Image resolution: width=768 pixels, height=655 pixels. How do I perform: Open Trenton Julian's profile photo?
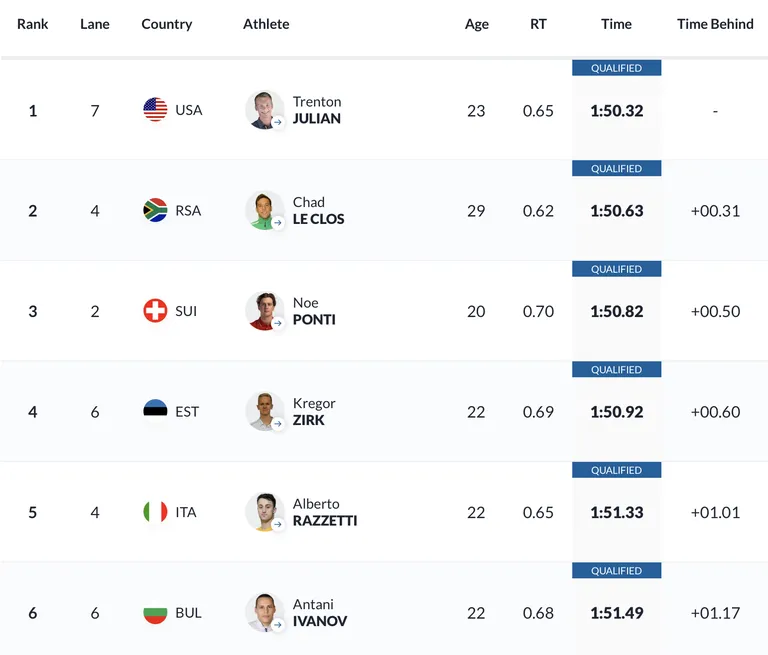(264, 110)
